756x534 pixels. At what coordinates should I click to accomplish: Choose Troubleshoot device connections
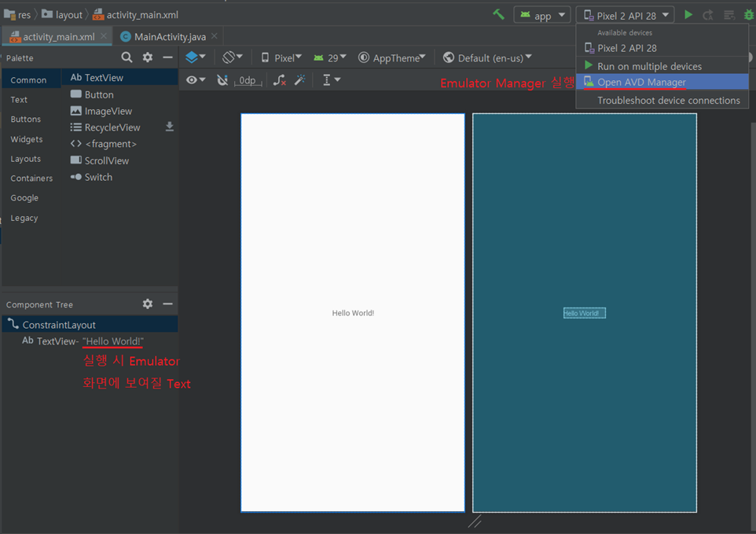tap(662, 101)
